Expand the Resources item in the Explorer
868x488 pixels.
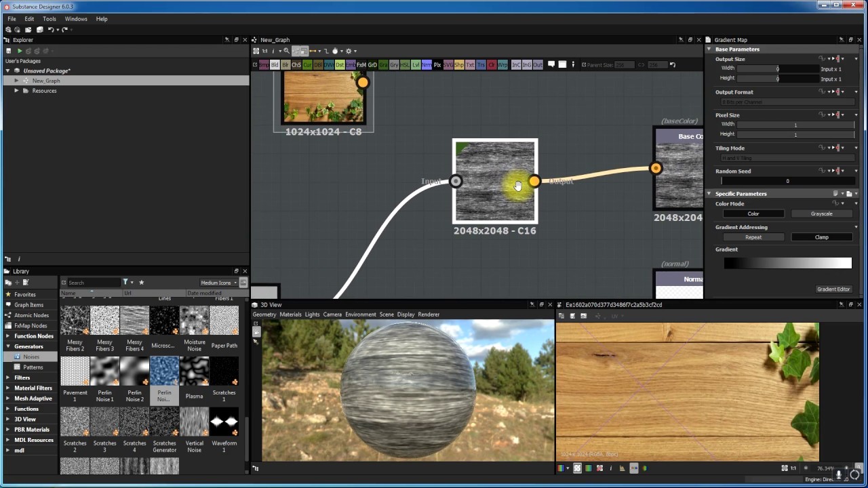[16, 90]
